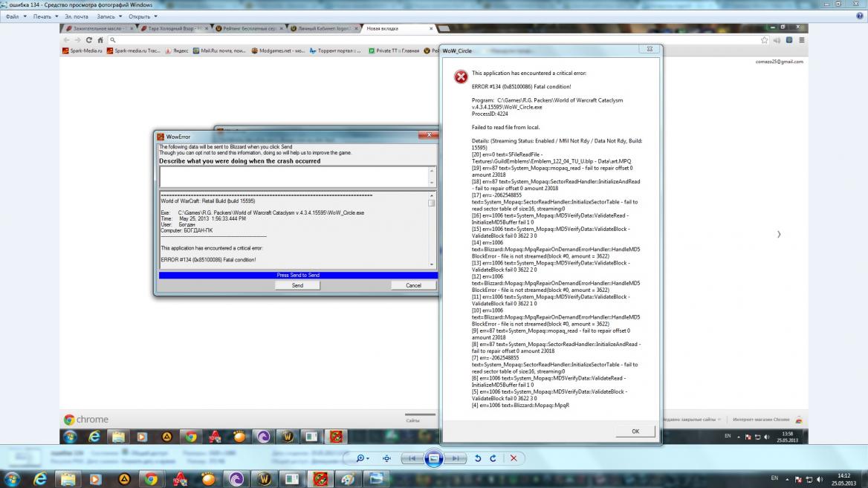The width and height of the screenshot is (868, 488).
Task: Rotate the image clockwise
Action: pyautogui.click(x=493, y=458)
